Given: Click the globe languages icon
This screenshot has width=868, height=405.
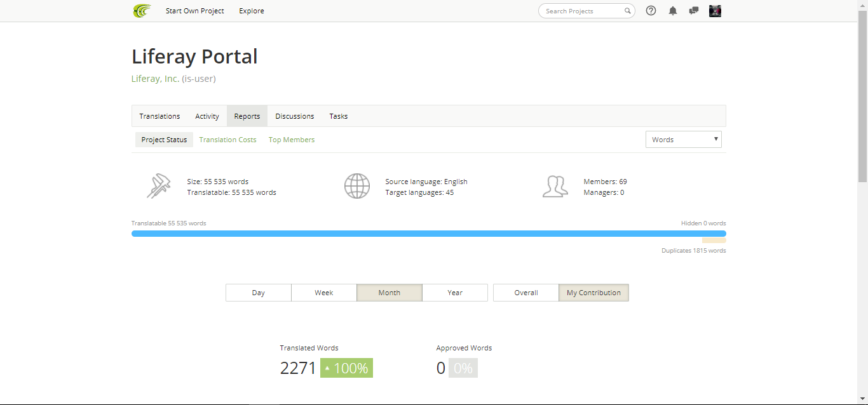Looking at the screenshot, I should [357, 187].
